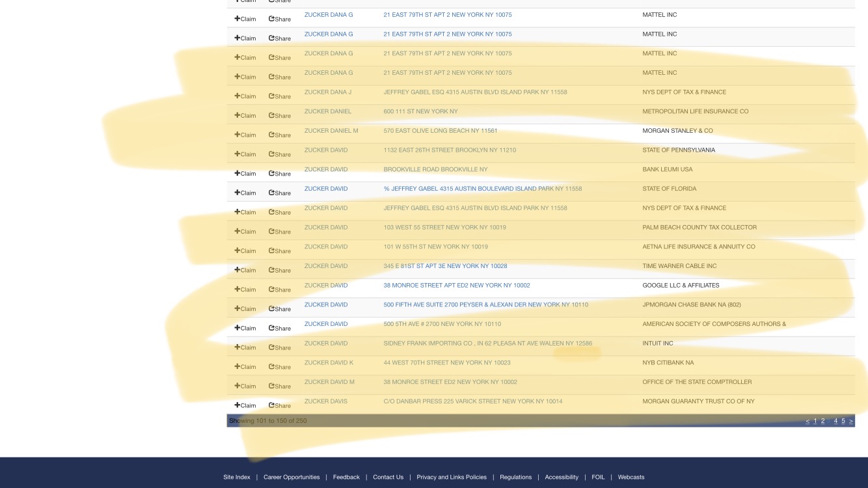Share the Intuit Inc row
Image resolution: width=868 pixels, height=488 pixels.
[x=280, y=347]
